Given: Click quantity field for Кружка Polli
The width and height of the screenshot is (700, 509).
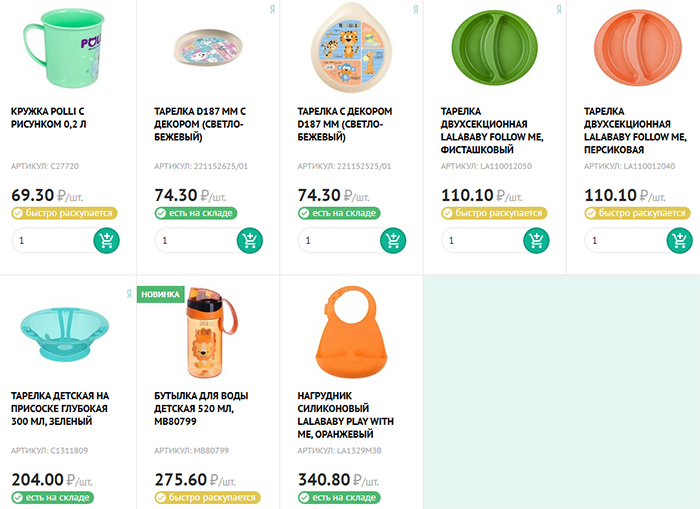Looking at the screenshot, I should (53, 241).
